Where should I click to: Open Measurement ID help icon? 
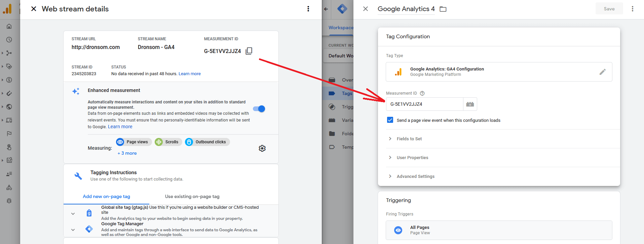(x=422, y=93)
